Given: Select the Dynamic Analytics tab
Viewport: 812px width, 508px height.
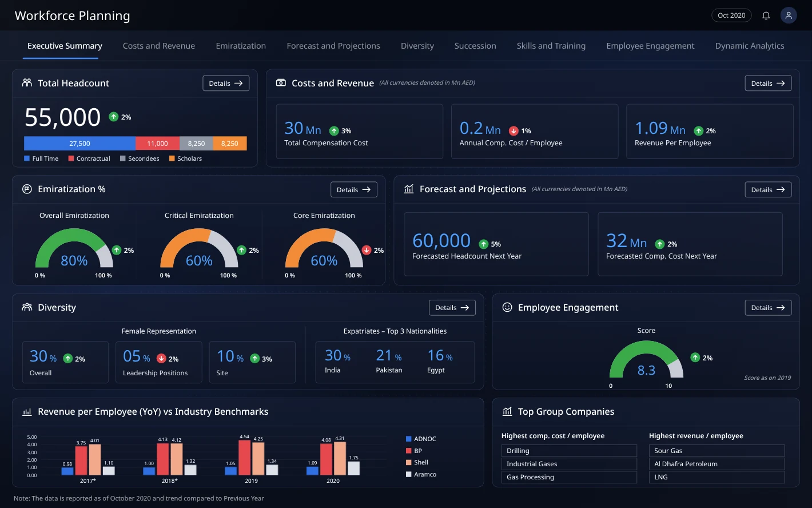Looking at the screenshot, I should pyautogui.click(x=750, y=46).
